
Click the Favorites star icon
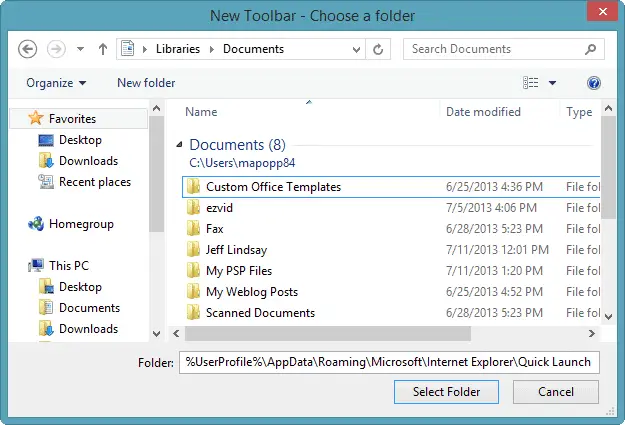[36, 118]
